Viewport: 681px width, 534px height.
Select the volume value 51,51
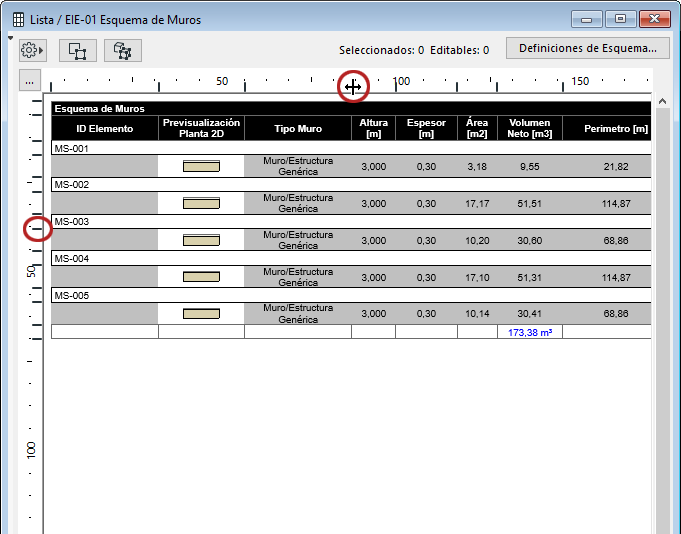[530, 203]
